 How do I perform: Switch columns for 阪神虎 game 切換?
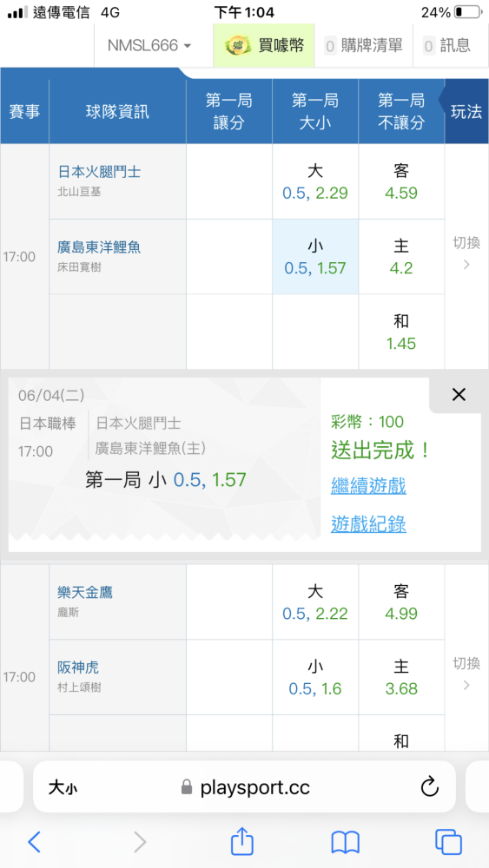click(466, 674)
